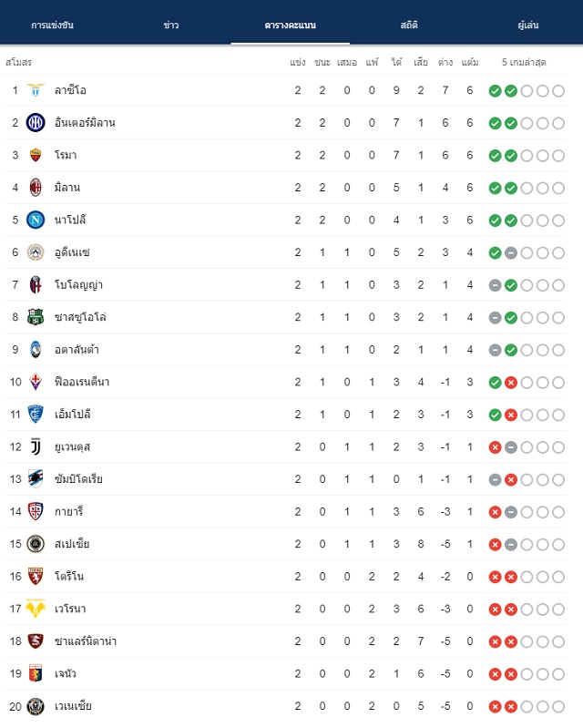This screenshot has height=728, width=583.
Task: Click the Torino club crest
Action: [36, 577]
